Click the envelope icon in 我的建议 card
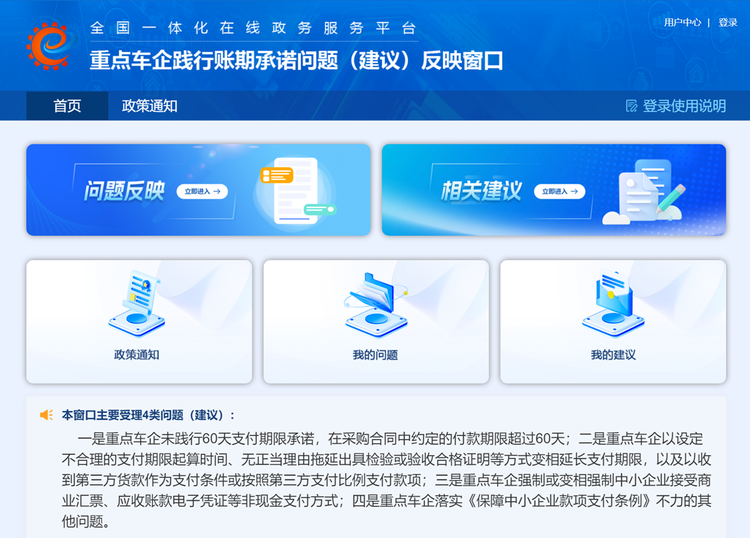Viewport: 750px width, 538px height. click(x=613, y=303)
